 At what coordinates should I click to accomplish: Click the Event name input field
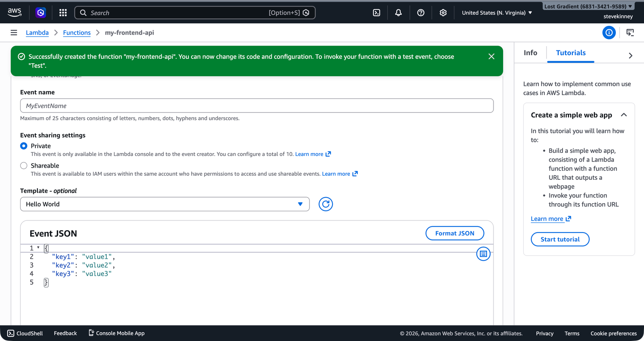(x=257, y=106)
